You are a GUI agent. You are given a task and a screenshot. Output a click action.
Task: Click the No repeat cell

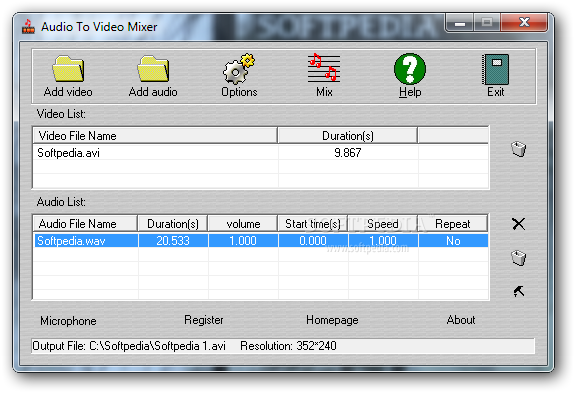[453, 240]
